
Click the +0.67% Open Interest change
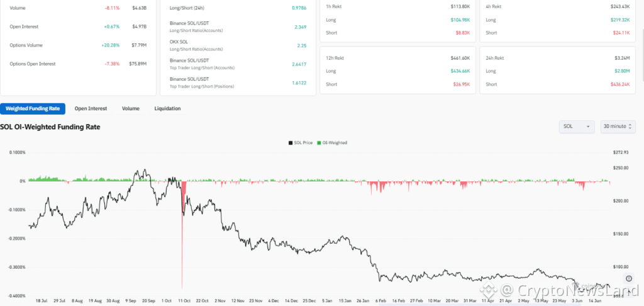point(111,26)
